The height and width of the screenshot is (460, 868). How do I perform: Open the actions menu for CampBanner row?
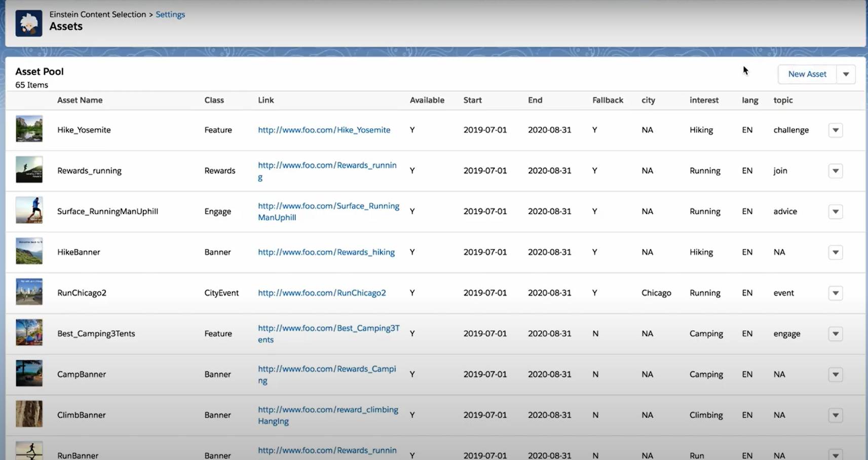[x=835, y=374]
